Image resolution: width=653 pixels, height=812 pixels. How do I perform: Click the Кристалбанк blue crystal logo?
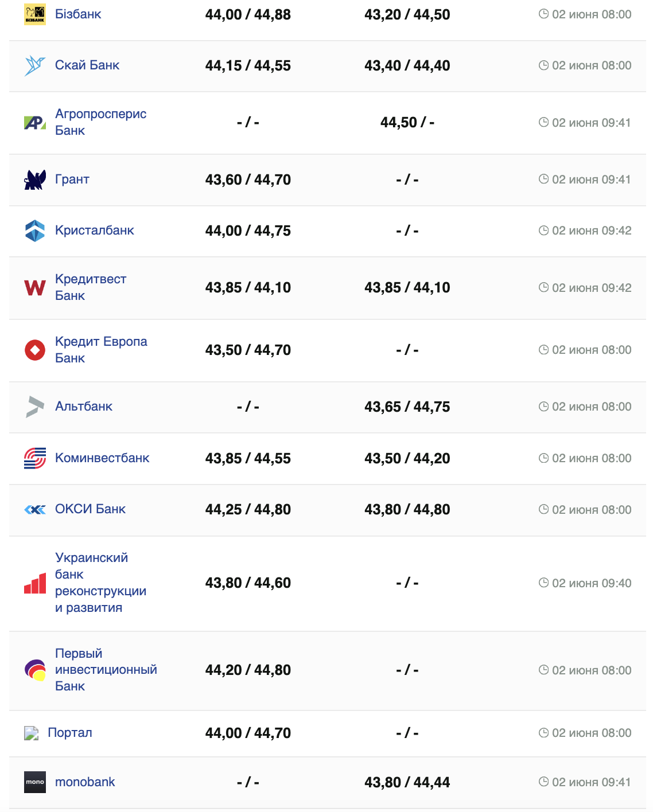35,231
